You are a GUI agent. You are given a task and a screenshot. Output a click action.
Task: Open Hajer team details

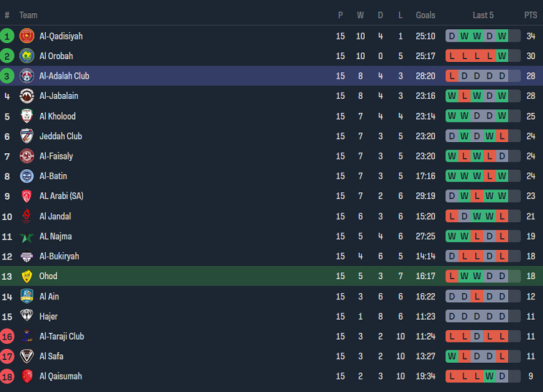click(48, 316)
